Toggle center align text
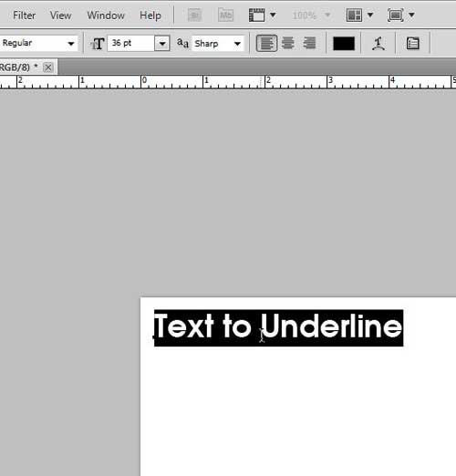The image size is (456, 476). point(288,43)
